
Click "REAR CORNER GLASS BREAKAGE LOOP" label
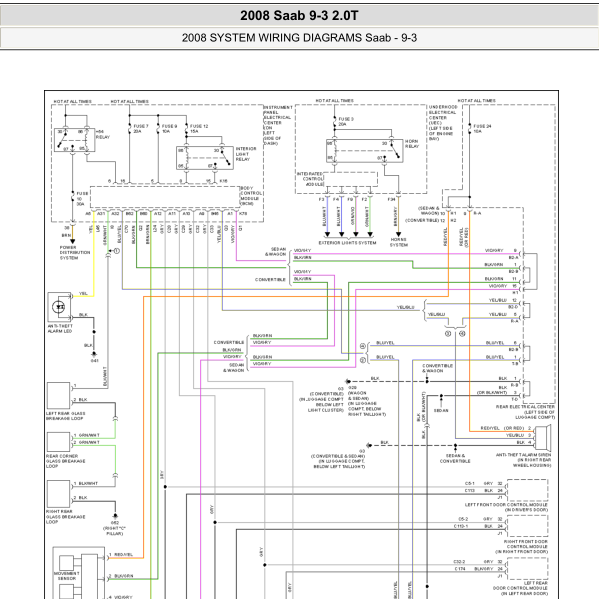click(66, 461)
